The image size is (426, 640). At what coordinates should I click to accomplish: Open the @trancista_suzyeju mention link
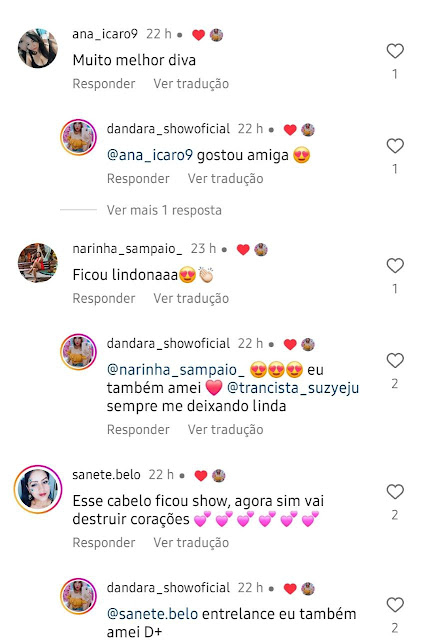click(x=293, y=388)
